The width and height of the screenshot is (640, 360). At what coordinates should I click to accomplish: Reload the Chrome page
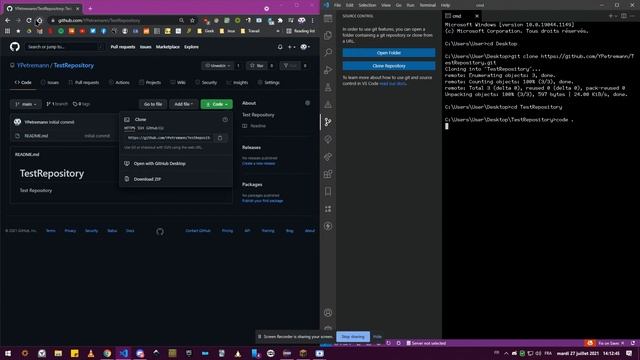pos(29,20)
